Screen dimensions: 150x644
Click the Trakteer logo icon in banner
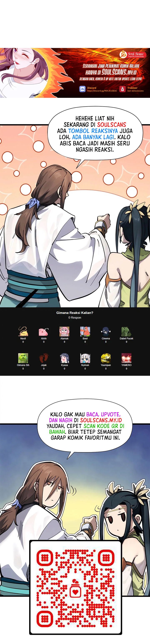click(x=122, y=89)
